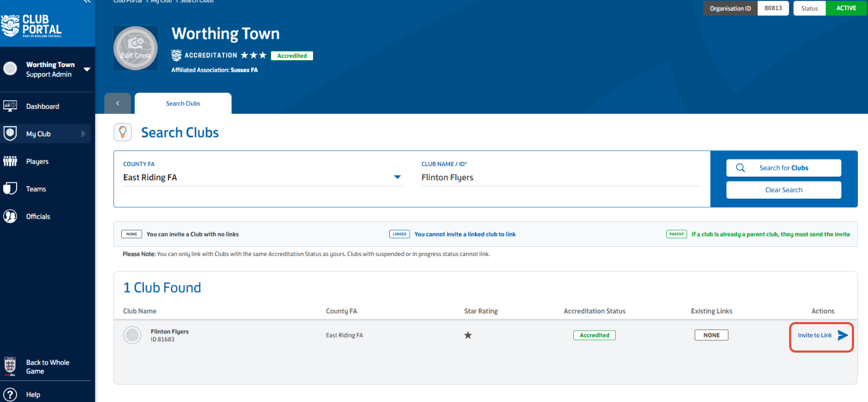Click the Club Name column header
Screen dimensions: 868x402
point(140,311)
